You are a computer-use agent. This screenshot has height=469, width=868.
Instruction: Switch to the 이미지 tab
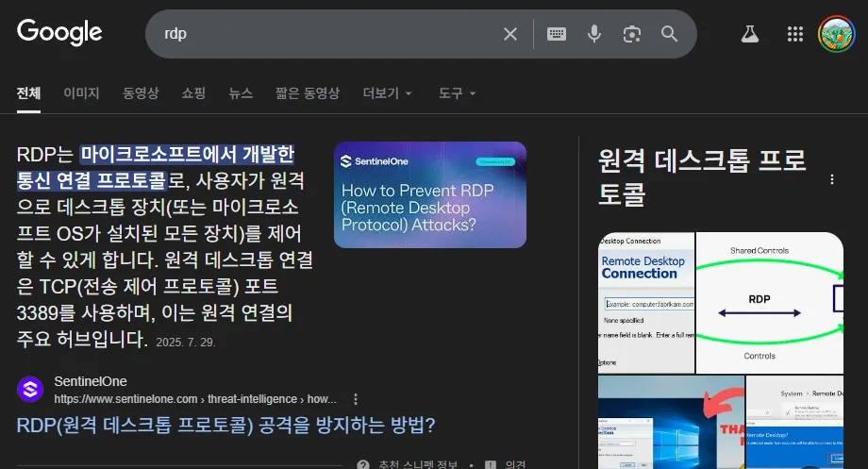(x=81, y=93)
